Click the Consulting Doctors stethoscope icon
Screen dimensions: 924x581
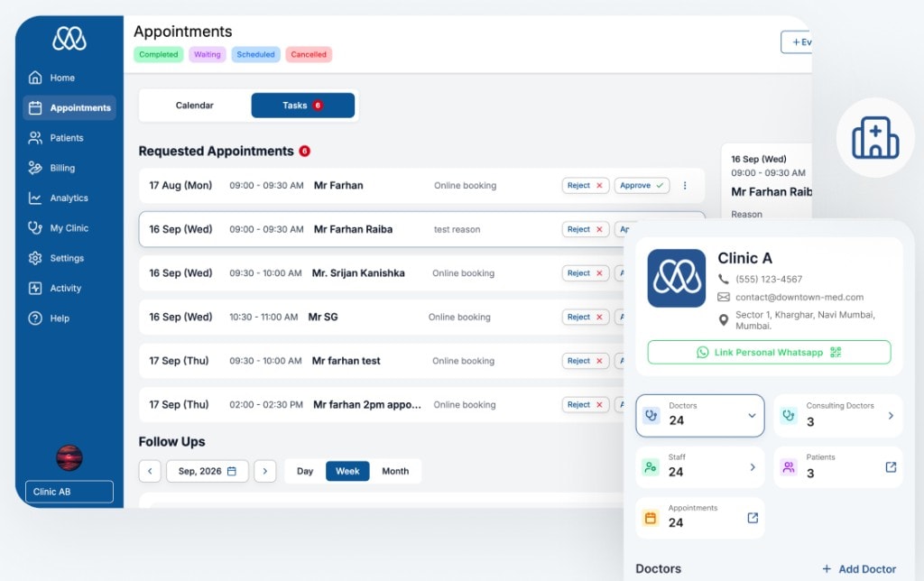point(789,415)
